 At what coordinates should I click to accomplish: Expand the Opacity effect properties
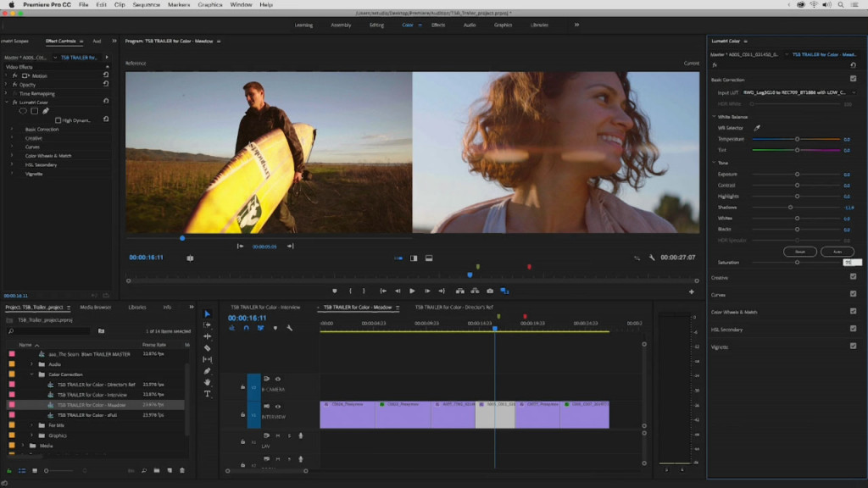[6, 85]
